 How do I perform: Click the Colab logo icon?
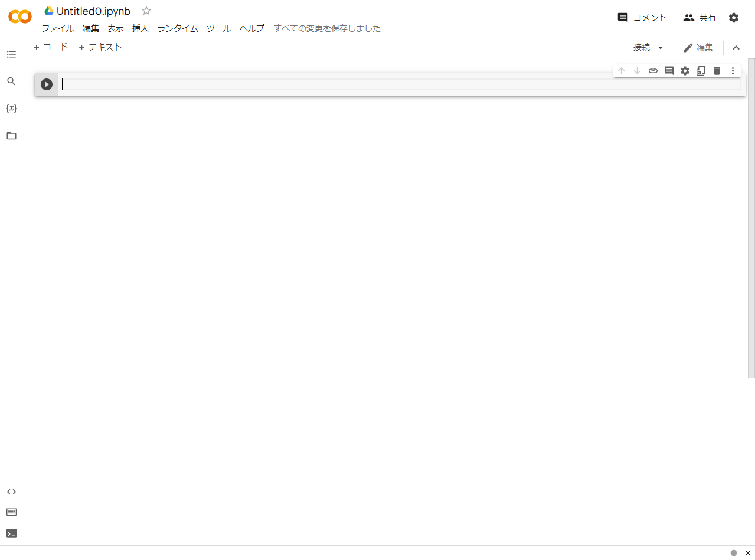pos(20,17)
